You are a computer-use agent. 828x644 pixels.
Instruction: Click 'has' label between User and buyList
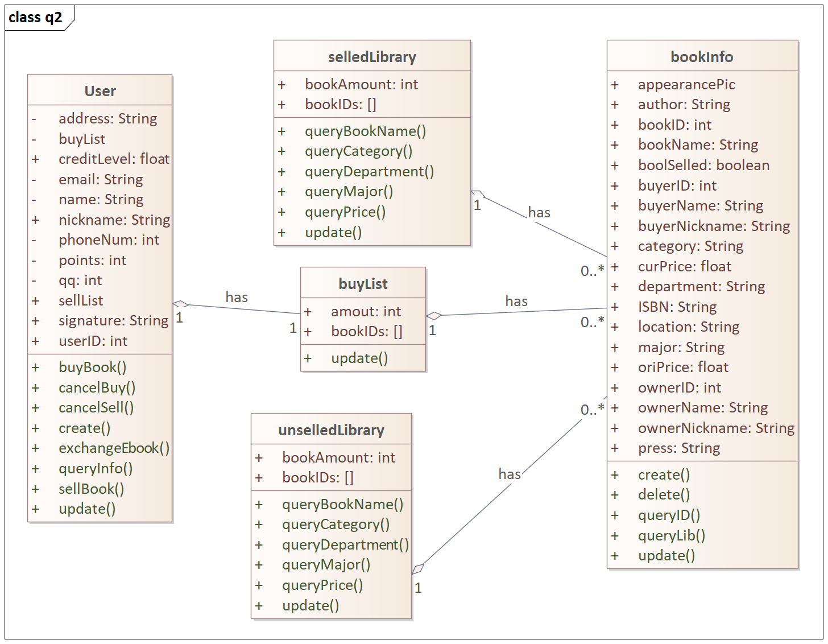[237, 297]
